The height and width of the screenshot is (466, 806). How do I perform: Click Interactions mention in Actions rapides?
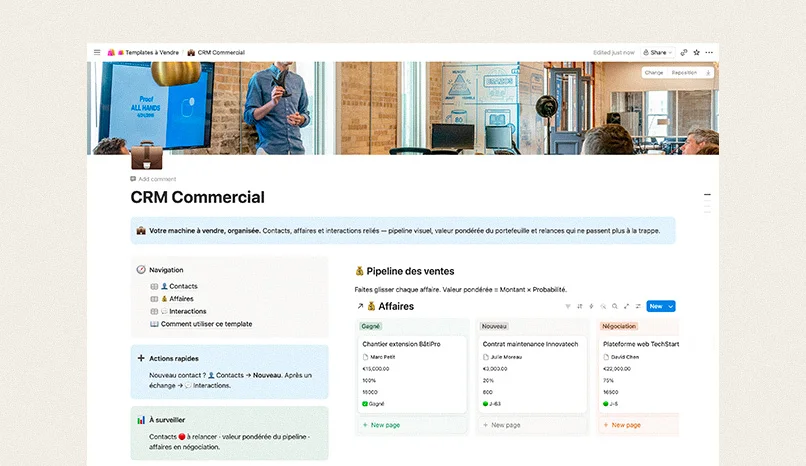[208, 385]
